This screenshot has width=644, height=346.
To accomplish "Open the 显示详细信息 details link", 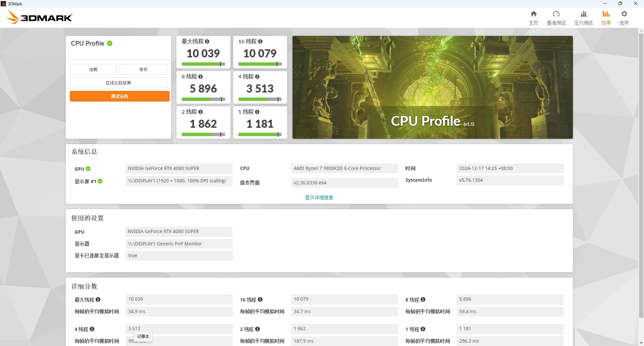I will click(319, 197).
